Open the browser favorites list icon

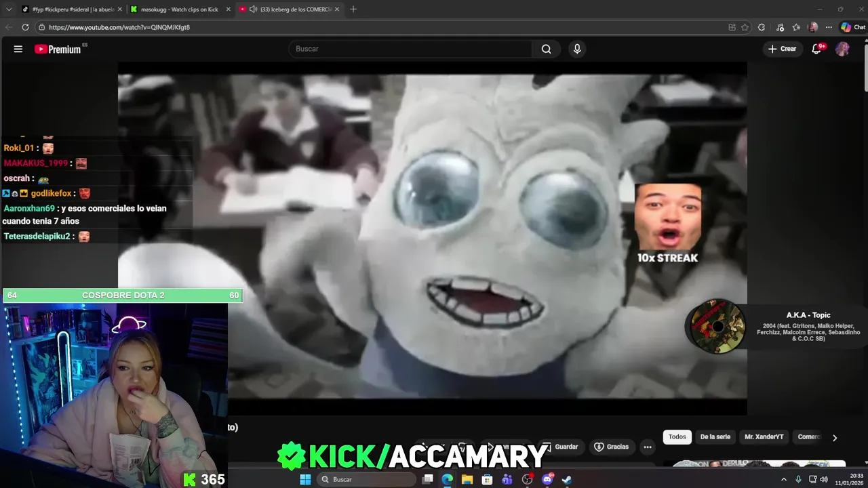[796, 27]
